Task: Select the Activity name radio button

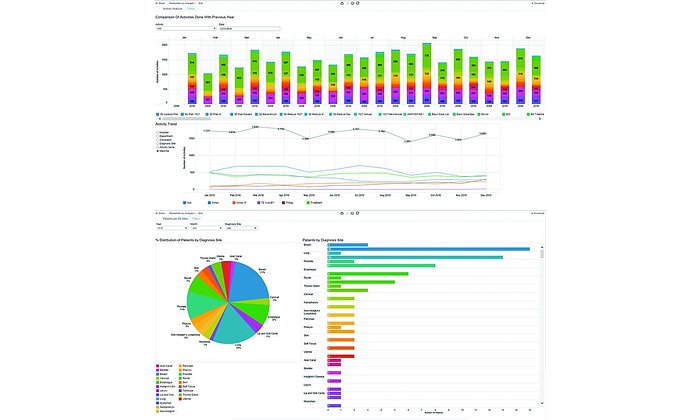Action: click(158, 147)
